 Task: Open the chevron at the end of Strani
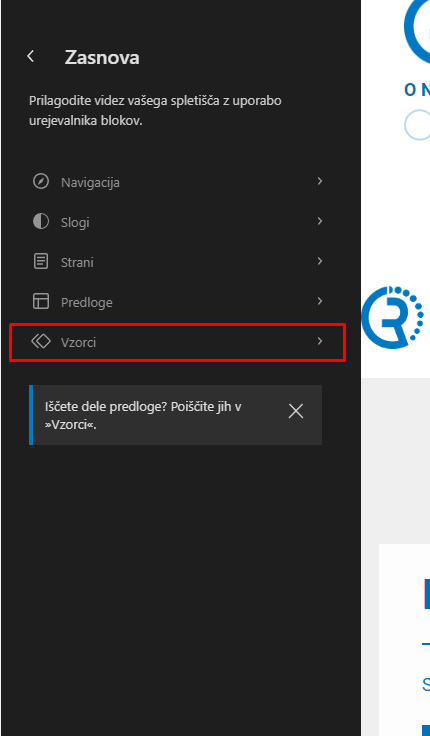[x=320, y=261]
